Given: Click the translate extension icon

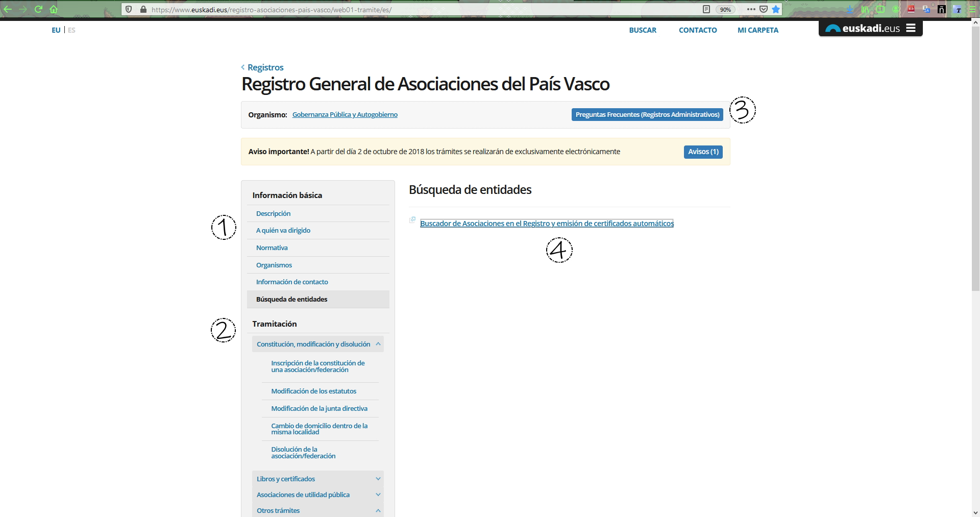Looking at the screenshot, I should (926, 9).
